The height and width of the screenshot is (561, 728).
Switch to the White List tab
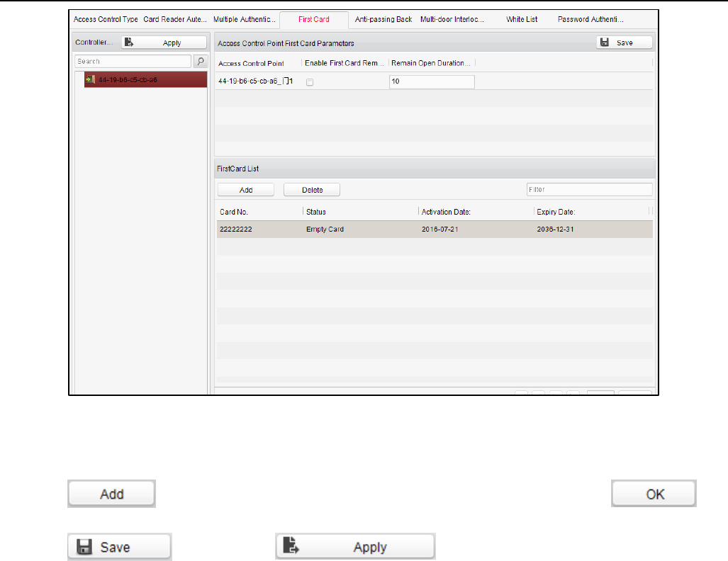coord(522,20)
